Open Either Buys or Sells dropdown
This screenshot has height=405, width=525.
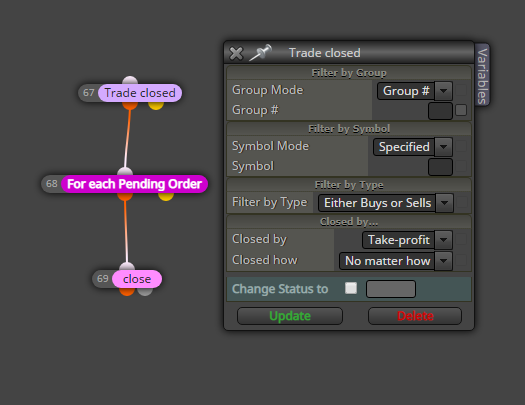pos(386,203)
